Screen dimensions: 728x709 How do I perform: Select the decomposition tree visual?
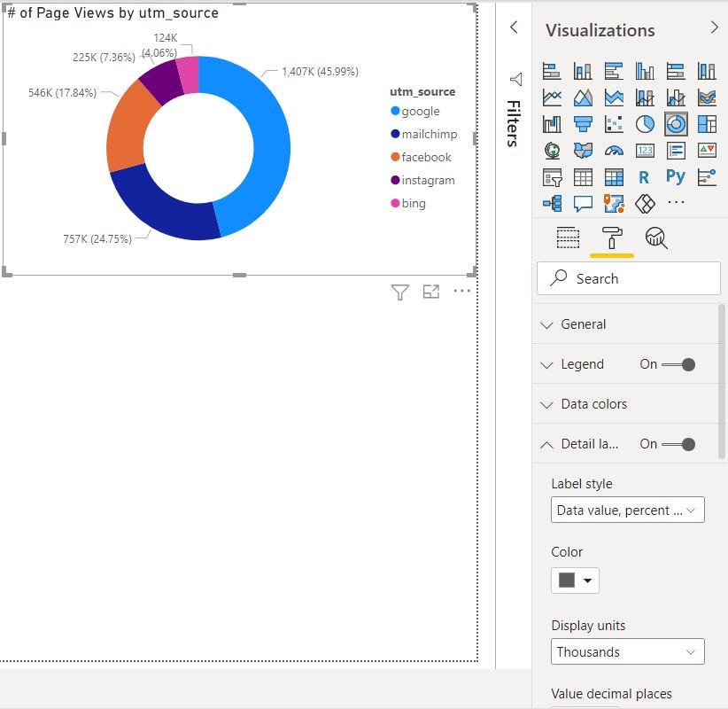[552, 203]
